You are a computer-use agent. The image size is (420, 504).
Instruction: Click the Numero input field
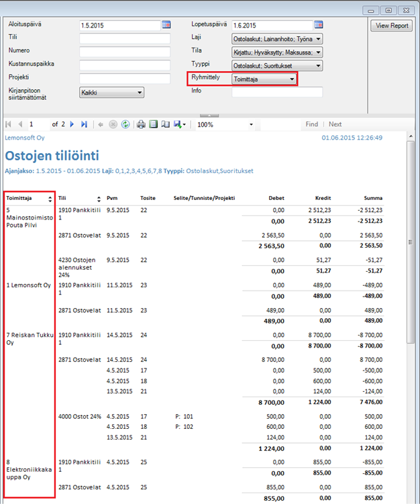[125, 52]
